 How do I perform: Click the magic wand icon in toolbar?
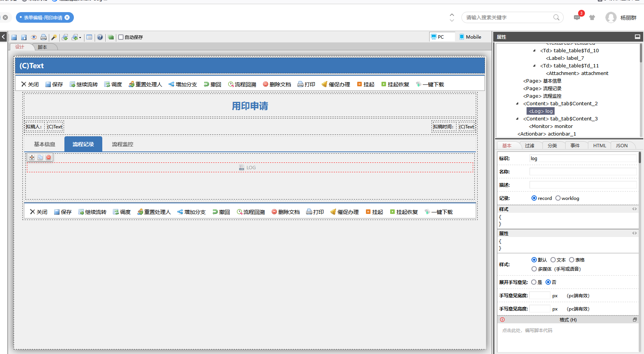54,37
